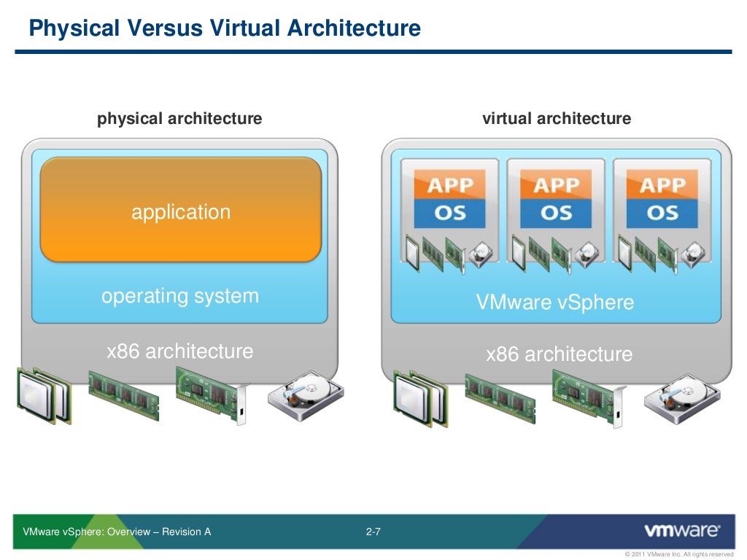
Task: Click the vmware logo in the footer
Action: (x=682, y=530)
